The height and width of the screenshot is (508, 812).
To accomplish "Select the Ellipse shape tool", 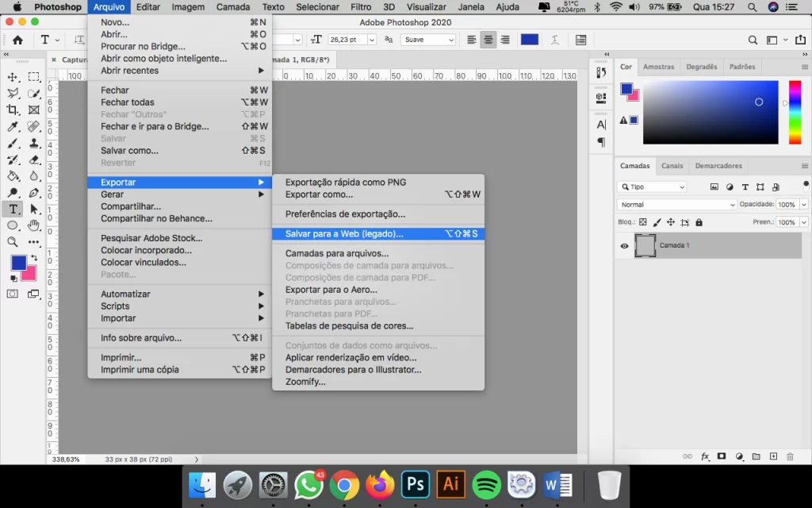I will 13,225.
